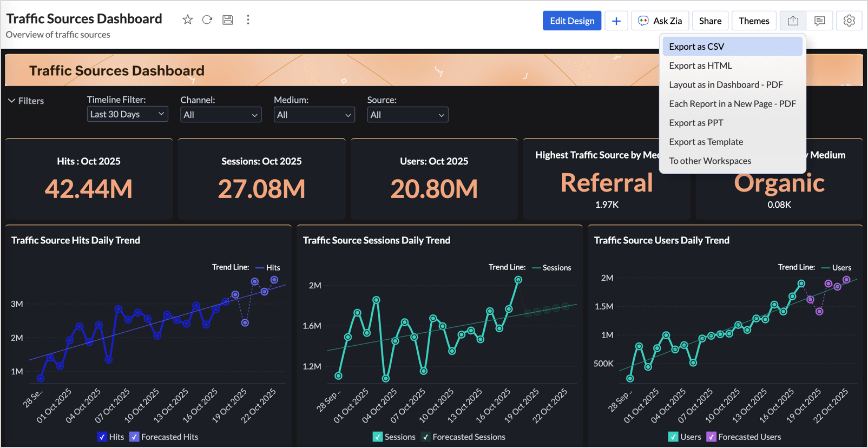Click the save dashboard icon

(x=228, y=20)
